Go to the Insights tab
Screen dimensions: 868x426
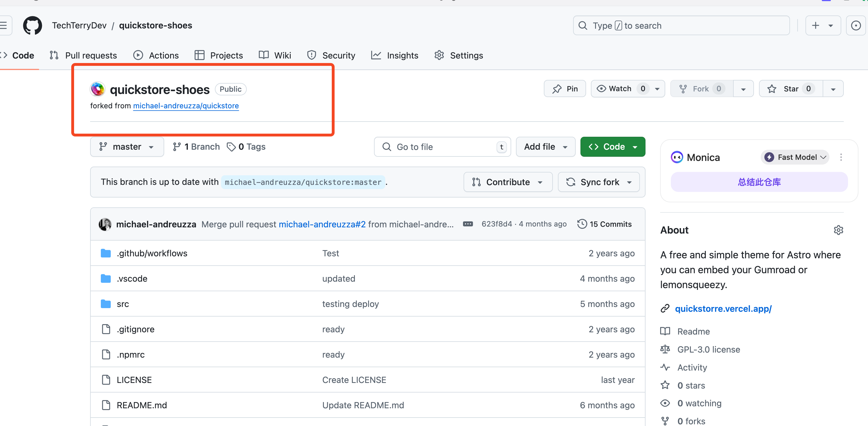[395, 55]
